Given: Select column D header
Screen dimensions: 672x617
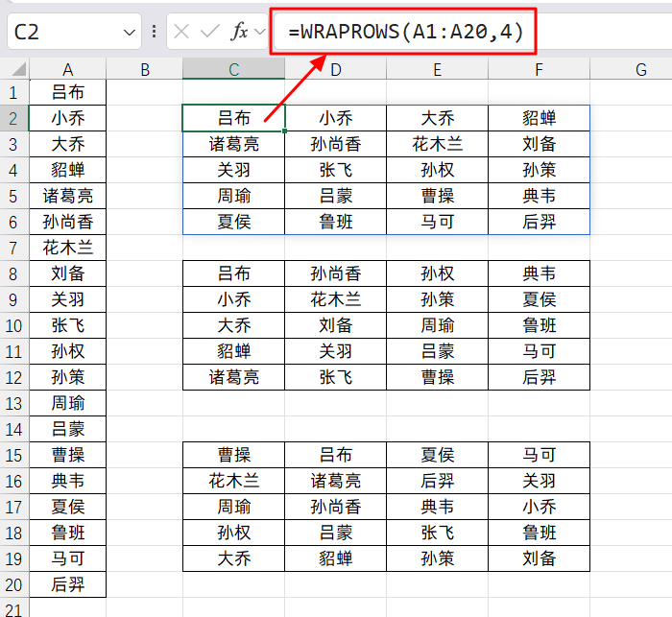Looking at the screenshot, I should [x=336, y=69].
